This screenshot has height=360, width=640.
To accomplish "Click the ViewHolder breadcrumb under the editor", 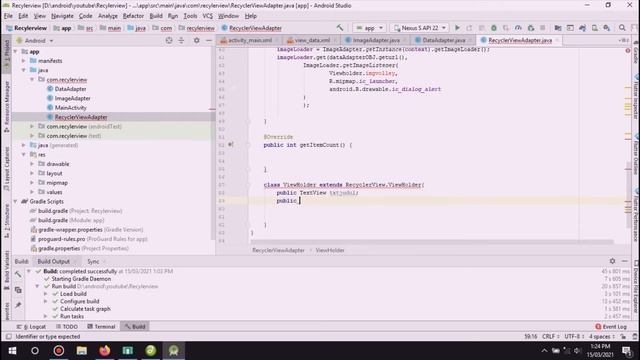I will [330, 250].
